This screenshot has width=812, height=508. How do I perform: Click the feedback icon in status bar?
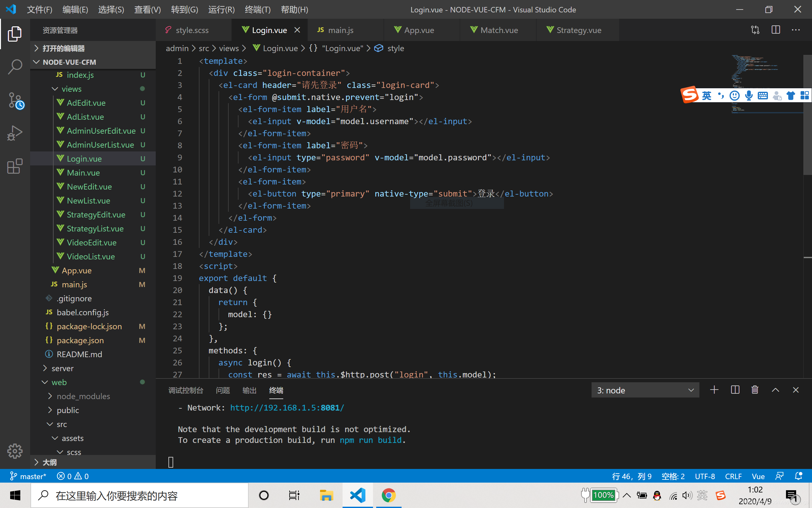tap(779, 476)
